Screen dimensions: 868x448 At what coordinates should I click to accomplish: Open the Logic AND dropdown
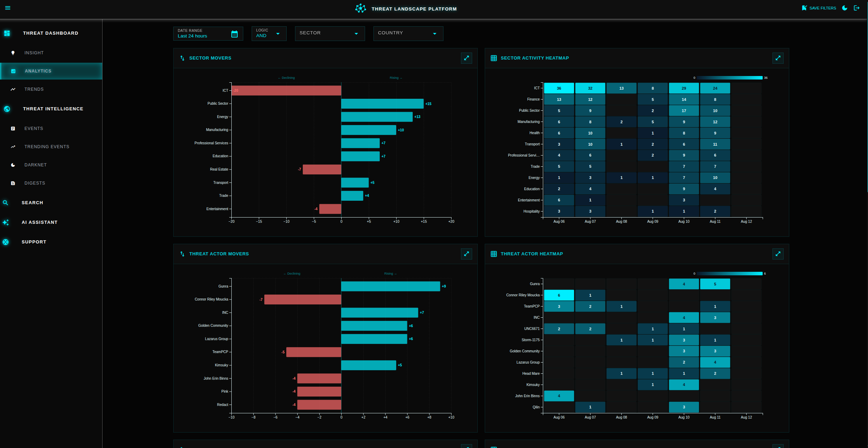(x=269, y=34)
